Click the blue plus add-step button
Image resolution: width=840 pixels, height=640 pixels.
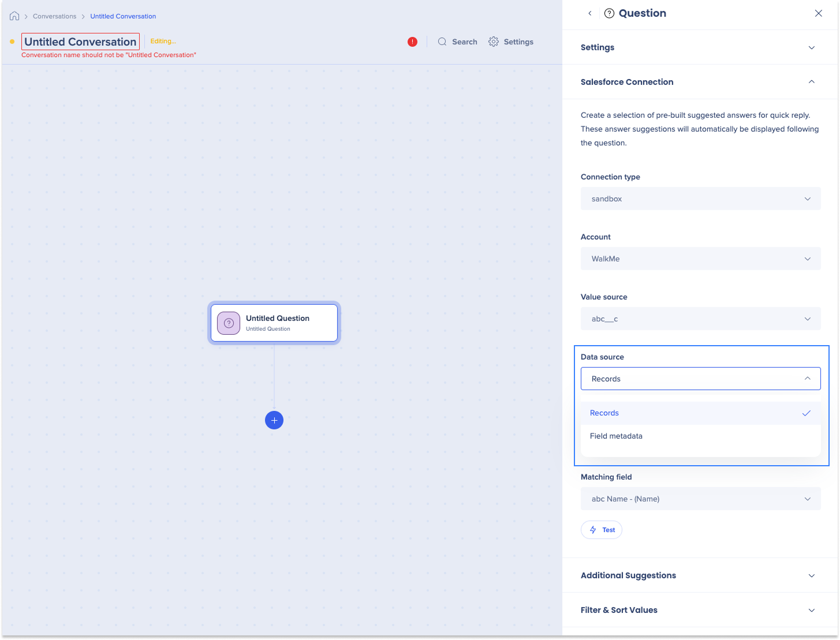pyautogui.click(x=274, y=420)
